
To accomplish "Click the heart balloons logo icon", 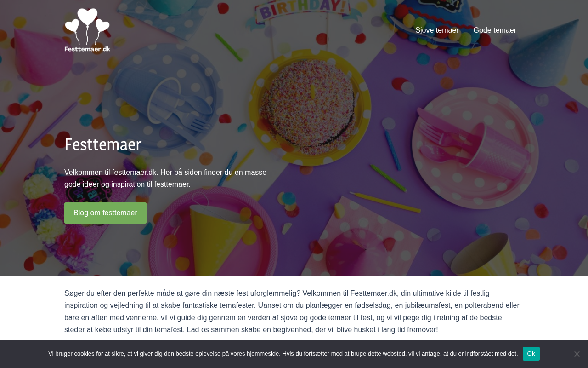I will pyautogui.click(x=87, y=26).
